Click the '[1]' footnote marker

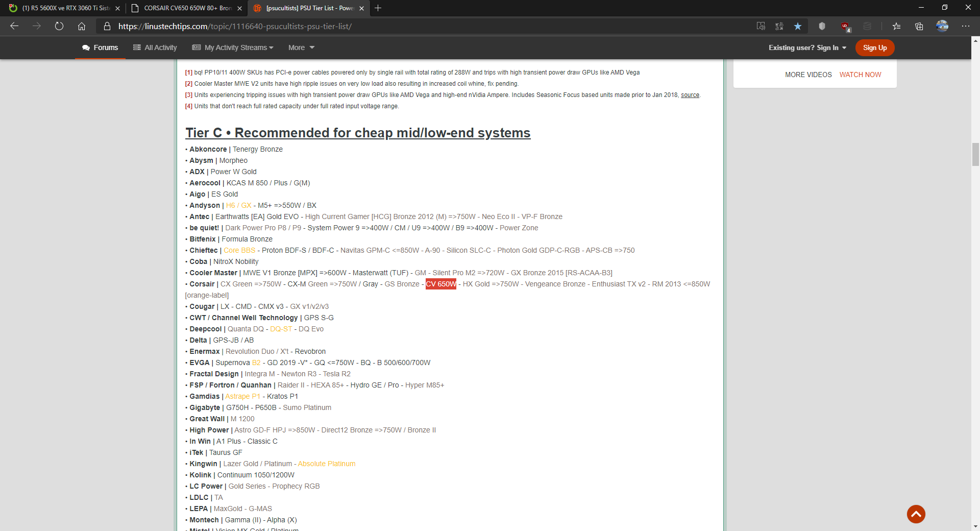pyautogui.click(x=189, y=73)
